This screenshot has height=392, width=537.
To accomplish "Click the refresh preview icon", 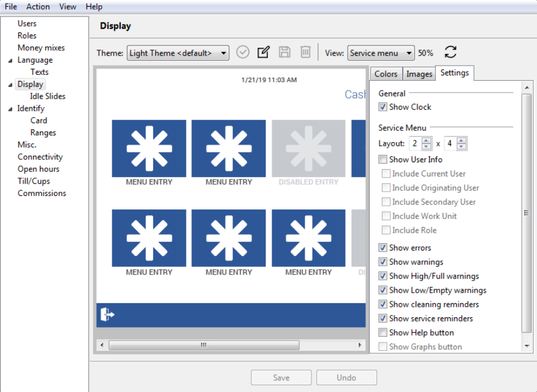I will (x=451, y=52).
